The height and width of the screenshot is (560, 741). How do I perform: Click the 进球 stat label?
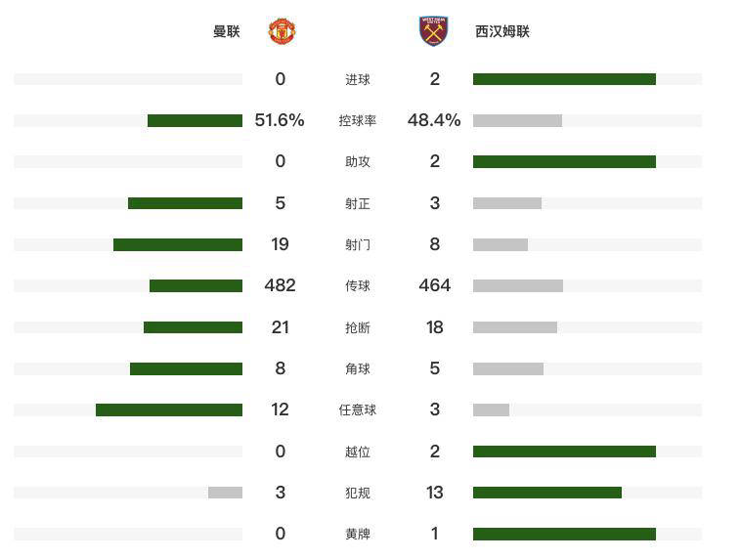(358, 79)
